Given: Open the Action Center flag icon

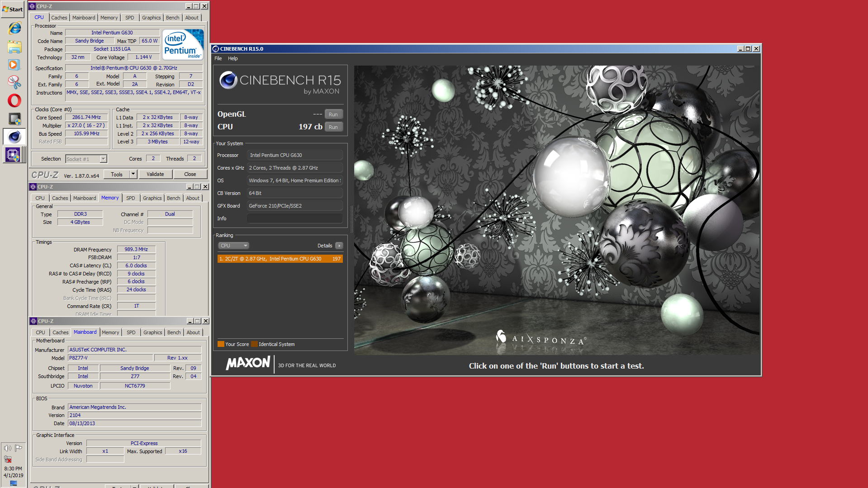Looking at the screenshot, I should tap(19, 448).
